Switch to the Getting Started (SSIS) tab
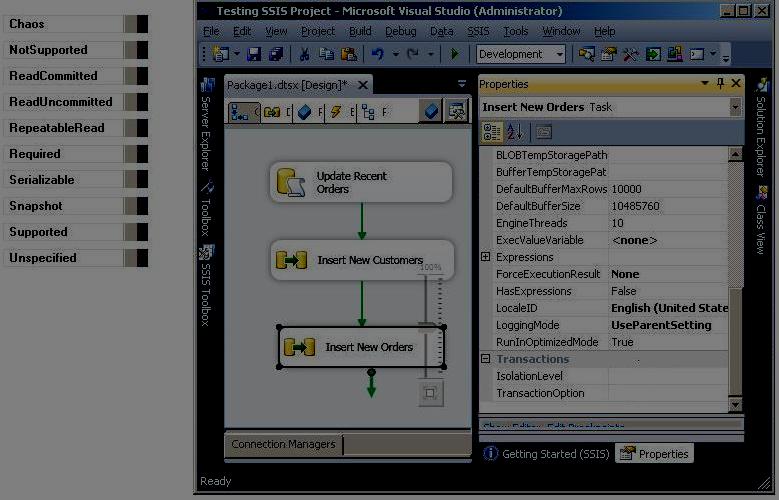This screenshot has height=500, width=779. pyautogui.click(x=546, y=454)
